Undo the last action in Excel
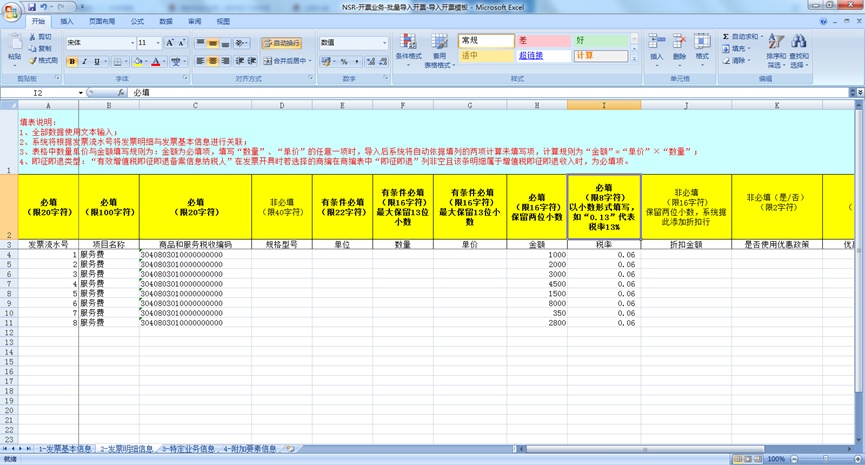The image size is (865, 465). coord(44,7)
